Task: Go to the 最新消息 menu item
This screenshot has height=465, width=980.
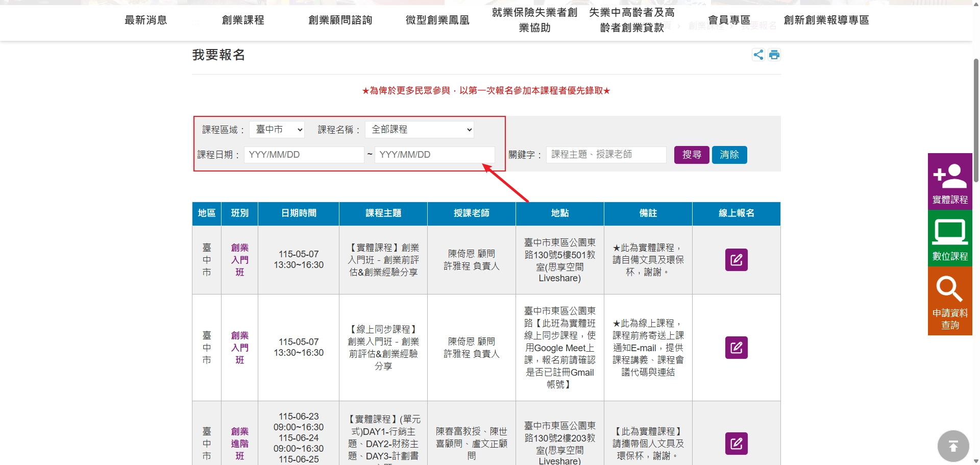Action: tap(146, 20)
